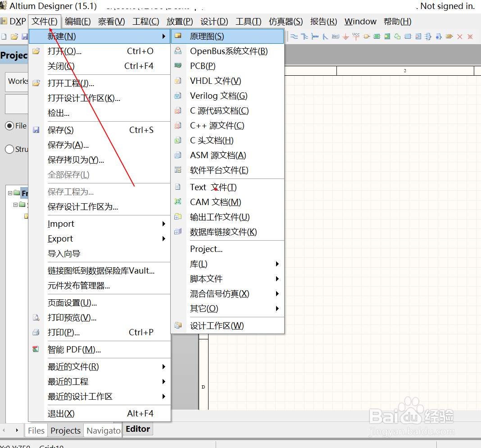481x448 pixels.
Task: Collapse the top tree node in Projects panel
Action: click(x=10, y=193)
